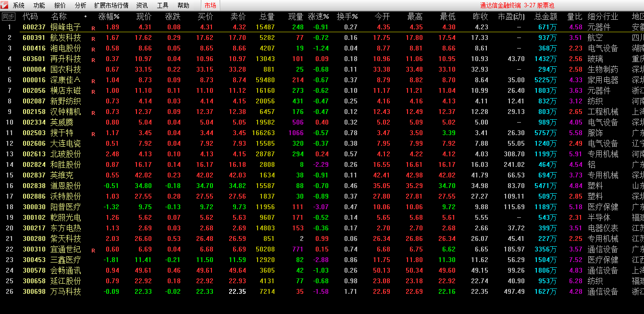
Task: Select the 英威腾 stock name
Action: pyautogui.click(x=62, y=122)
